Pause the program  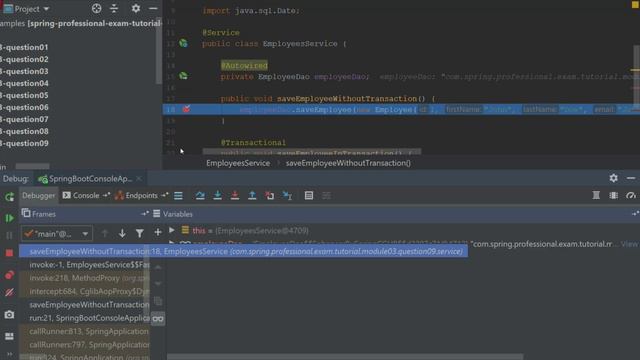point(9,236)
